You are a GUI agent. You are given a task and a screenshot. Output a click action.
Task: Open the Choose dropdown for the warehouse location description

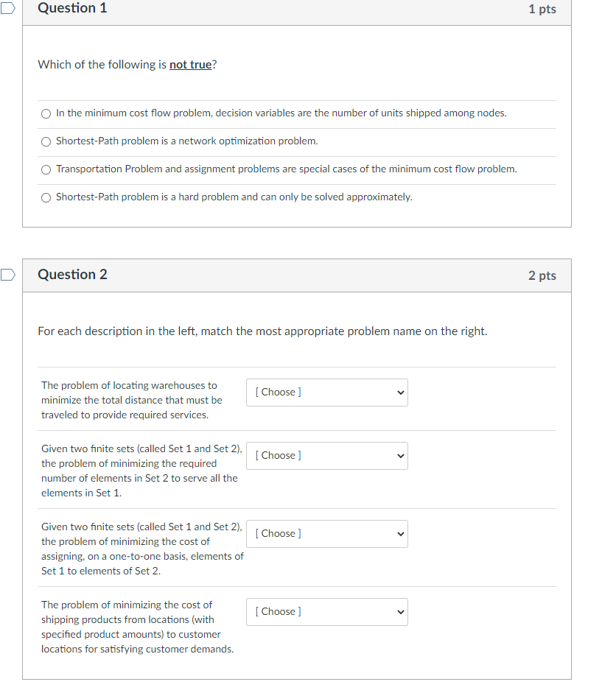tap(326, 392)
